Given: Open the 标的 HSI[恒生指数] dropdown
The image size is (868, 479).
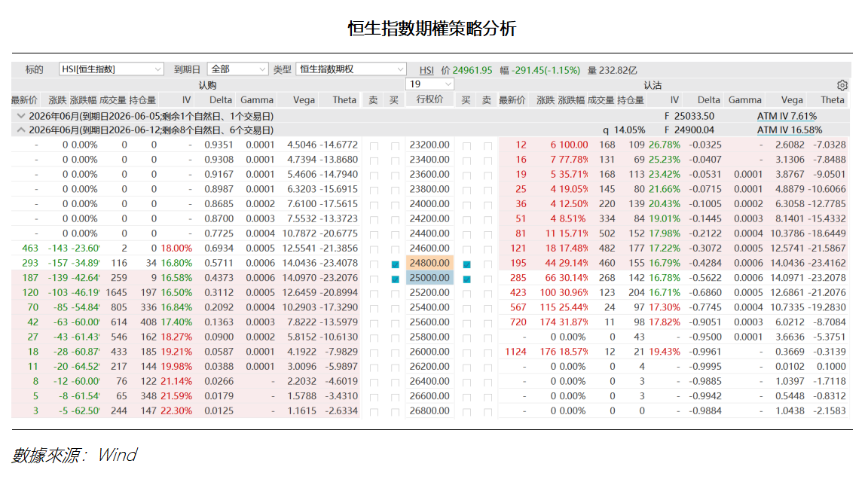Looking at the screenshot, I should pyautogui.click(x=111, y=69).
